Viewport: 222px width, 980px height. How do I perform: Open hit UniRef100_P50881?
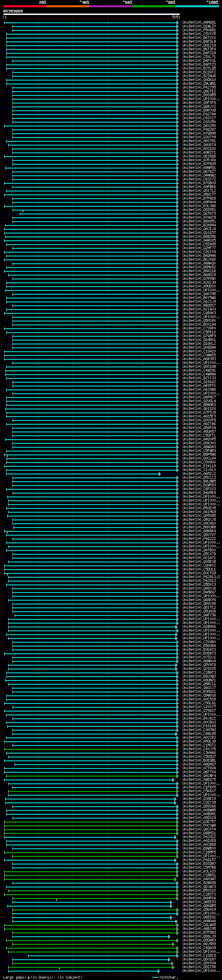coord(199,30)
